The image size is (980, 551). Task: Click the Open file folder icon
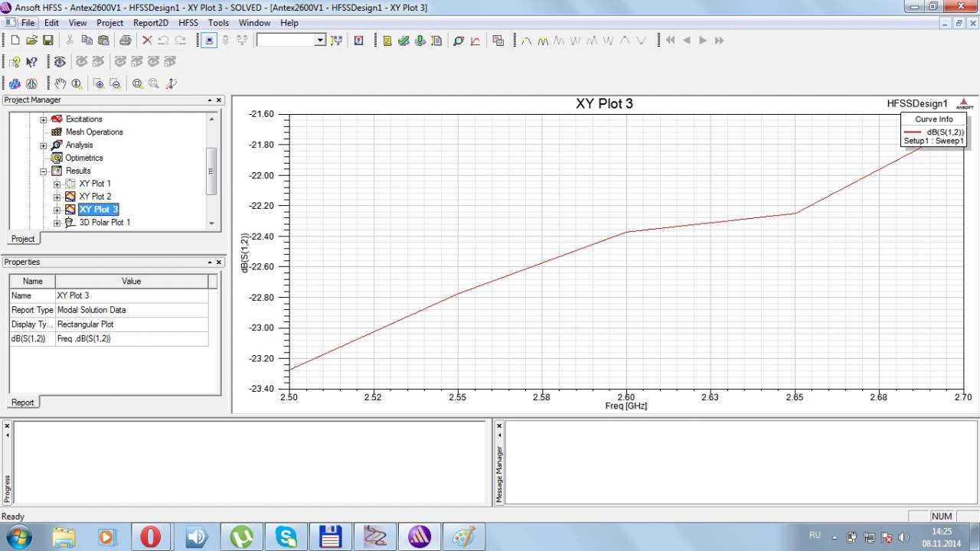[31, 41]
